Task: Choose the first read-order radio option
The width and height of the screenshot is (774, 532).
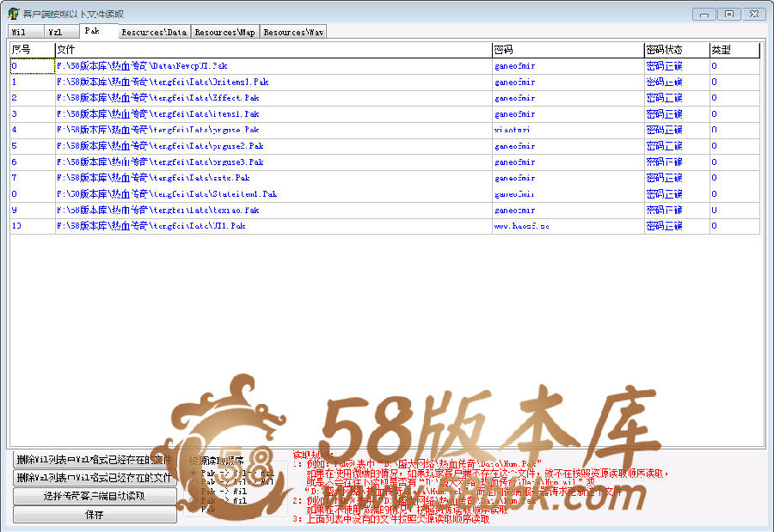Action: [x=193, y=473]
